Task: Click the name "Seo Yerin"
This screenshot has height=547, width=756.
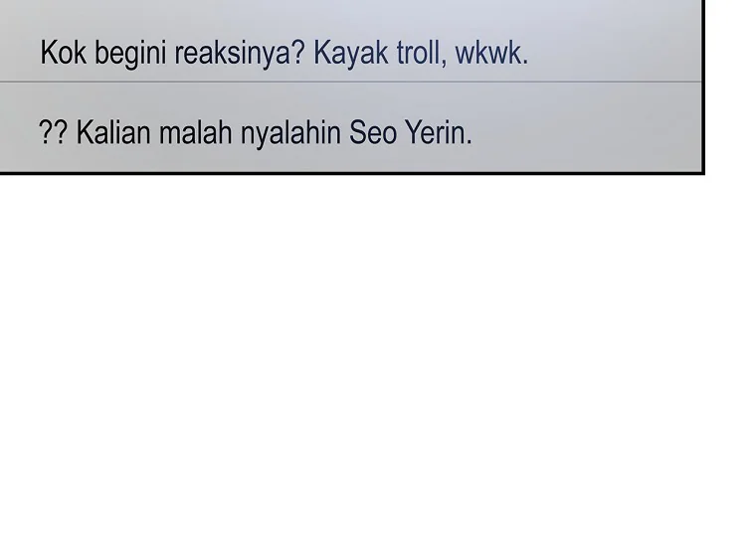Action: (410, 132)
